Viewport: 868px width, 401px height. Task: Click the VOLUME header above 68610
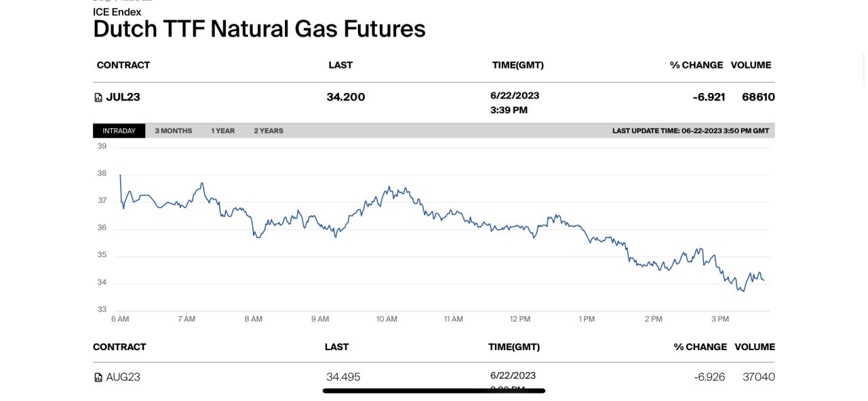[x=751, y=65]
